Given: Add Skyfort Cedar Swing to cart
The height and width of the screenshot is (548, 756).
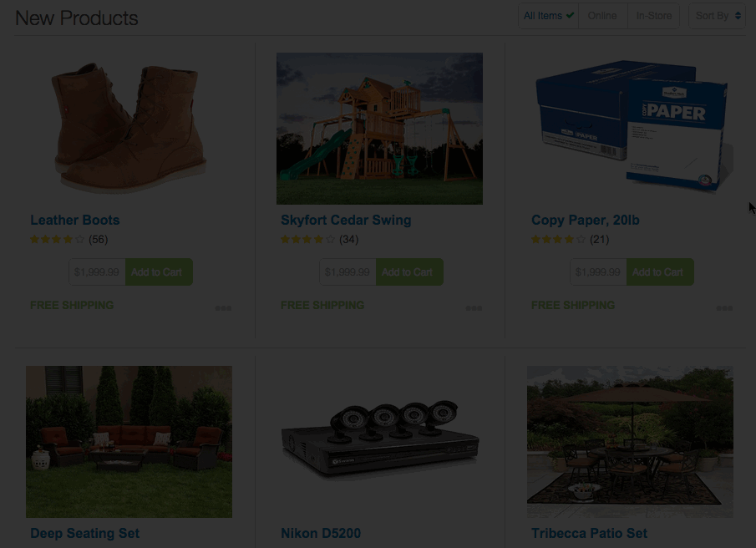Looking at the screenshot, I should coord(409,271).
